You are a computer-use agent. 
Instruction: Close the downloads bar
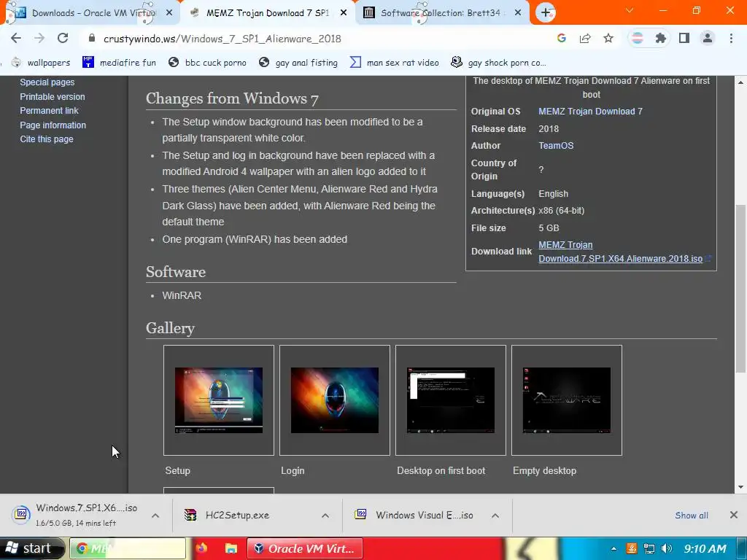[x=734, y=515]
